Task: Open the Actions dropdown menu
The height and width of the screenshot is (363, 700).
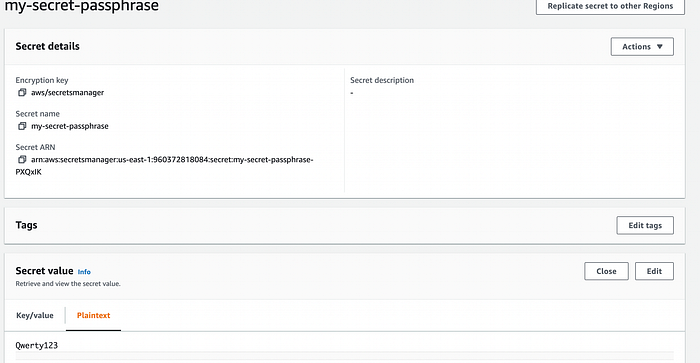Action: click(x=642, y=46)
